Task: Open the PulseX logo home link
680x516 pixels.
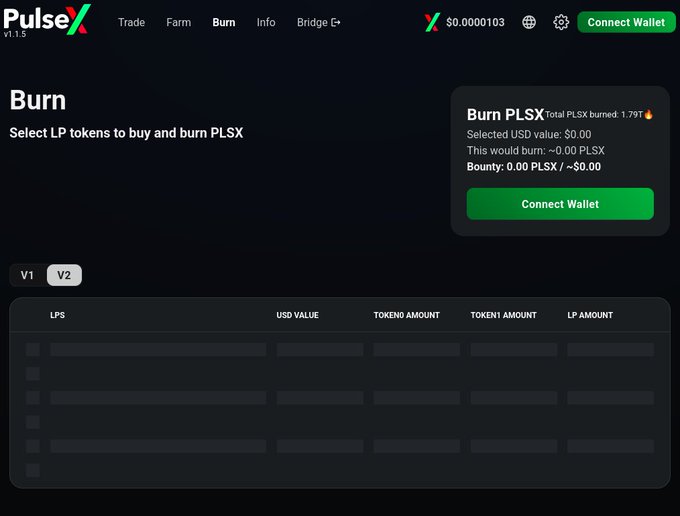Action: (x=47, y=19)
